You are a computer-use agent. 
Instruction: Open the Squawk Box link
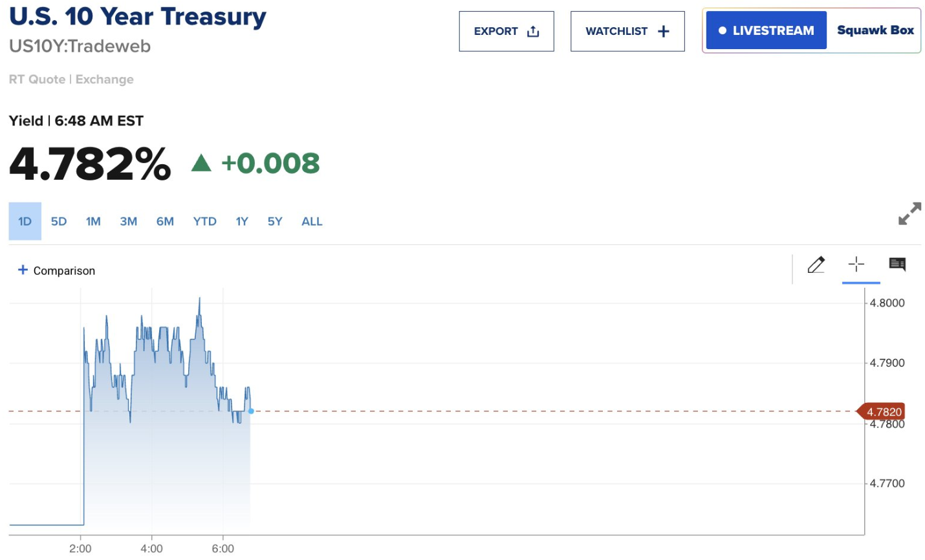pos(875,30)
